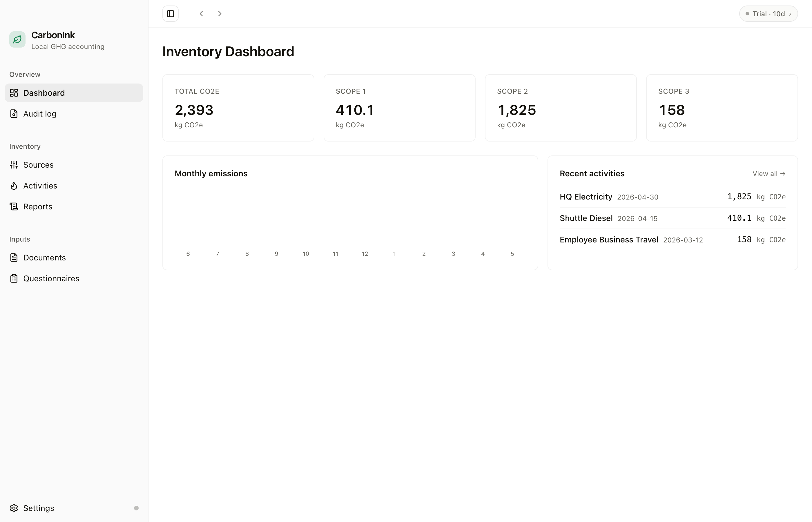Image resolution: width=812 pixels, height=522 pixels.
Task: Click the Scope 3 value 158
Action: click(672, 110)
